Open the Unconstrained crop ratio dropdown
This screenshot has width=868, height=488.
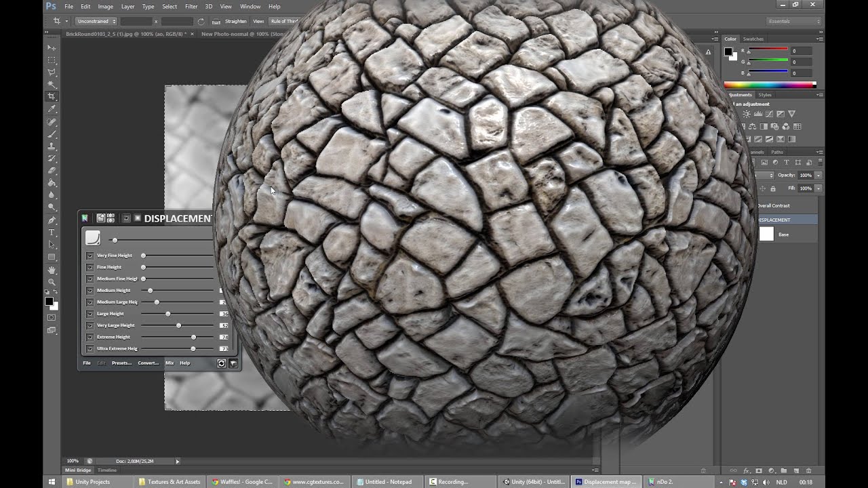96,21
